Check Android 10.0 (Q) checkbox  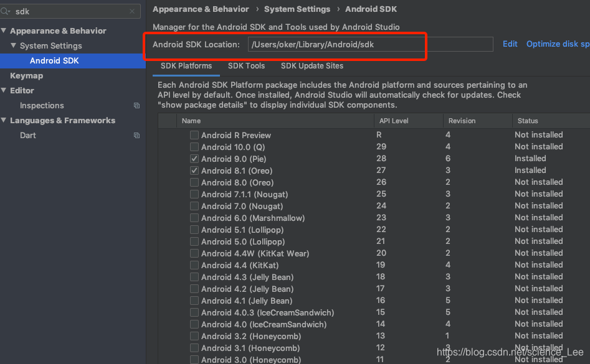click(194, 147)
